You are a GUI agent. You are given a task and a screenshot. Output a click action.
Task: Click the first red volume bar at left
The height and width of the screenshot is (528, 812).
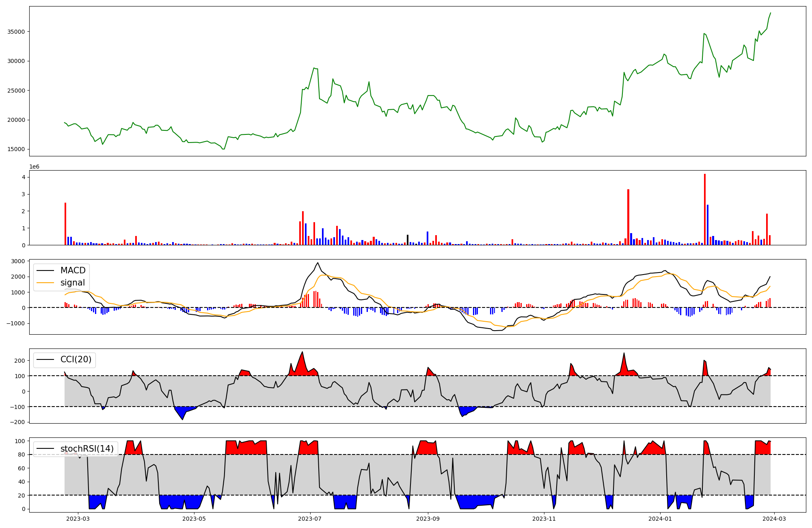click(x=65, y=224)
